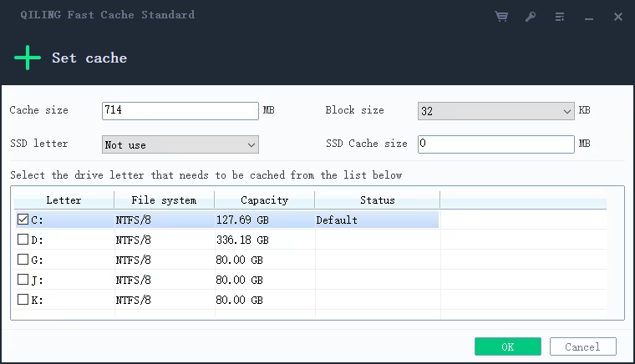The height and width of the screenshot is (364, 635).
Task: Check the J: drive checkbox
Action: [x=23, y=280]
